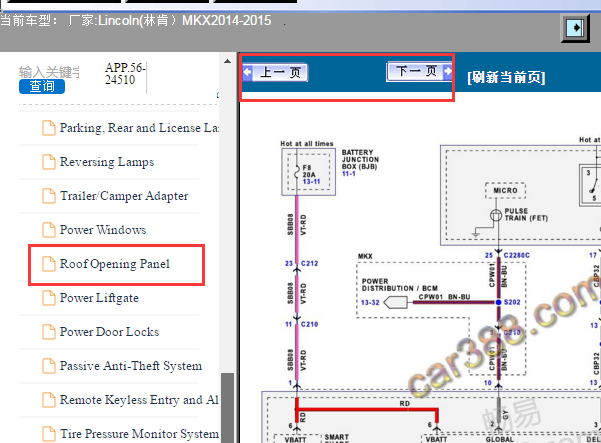Open Power Windows item
601x443 pixels.
coord(103,230)
